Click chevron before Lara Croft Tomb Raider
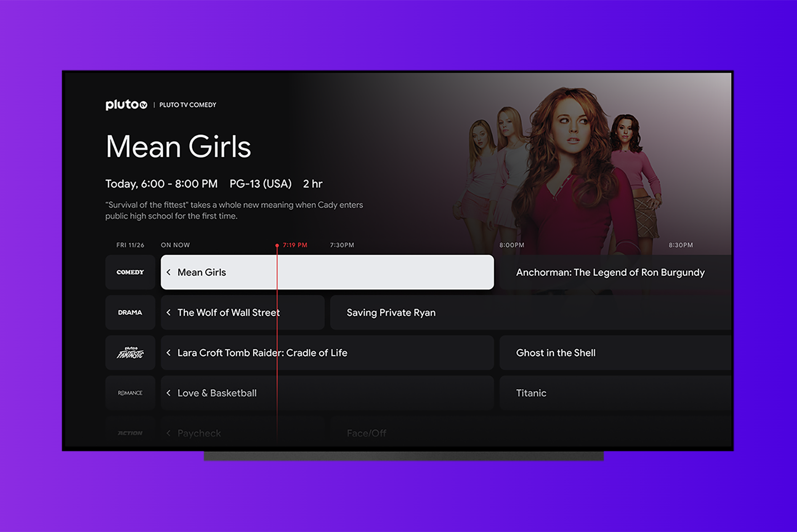797x532 pixels. coord(169,353)
